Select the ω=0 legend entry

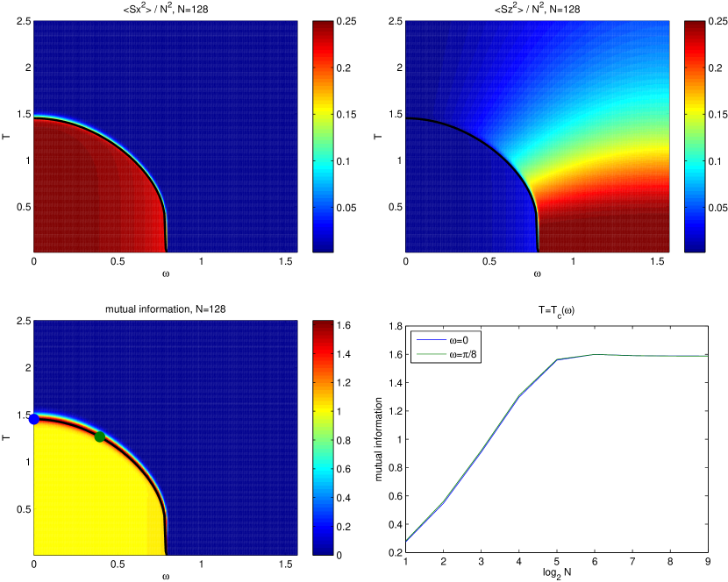(x=447, y=340)
